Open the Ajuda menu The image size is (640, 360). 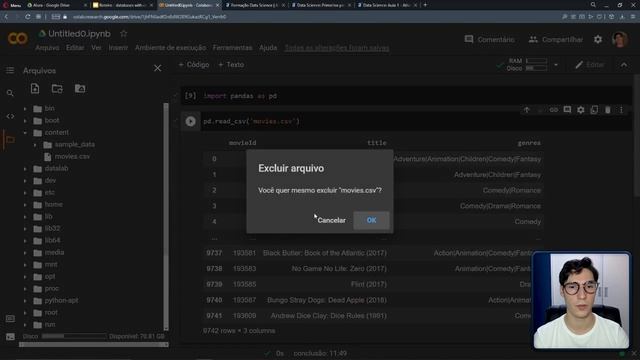tap(268, 48)
